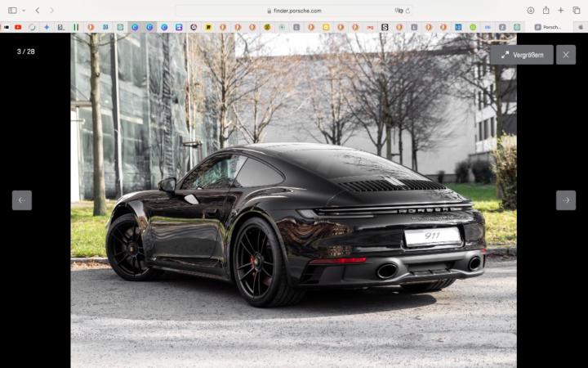The image size is (588, 368).
Task: Switch to the YouTube pinned tab
Action: (x=18, y=27)
